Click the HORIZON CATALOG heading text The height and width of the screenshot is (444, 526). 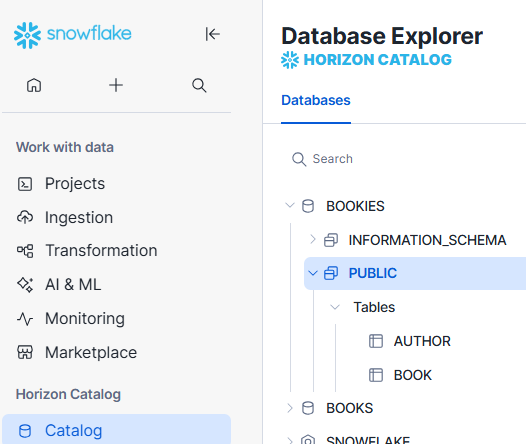(x=378, y=60)
